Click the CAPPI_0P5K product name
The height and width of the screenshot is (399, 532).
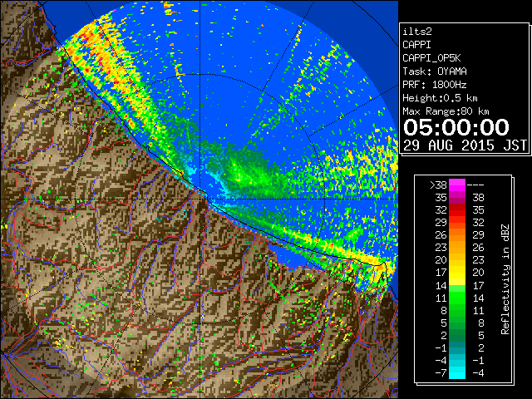431,58
